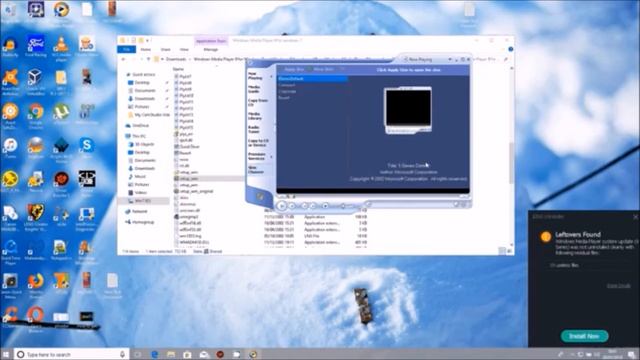Open Media Library in player taskbar
The image size is (640, 360).
(x=255, y=116)
